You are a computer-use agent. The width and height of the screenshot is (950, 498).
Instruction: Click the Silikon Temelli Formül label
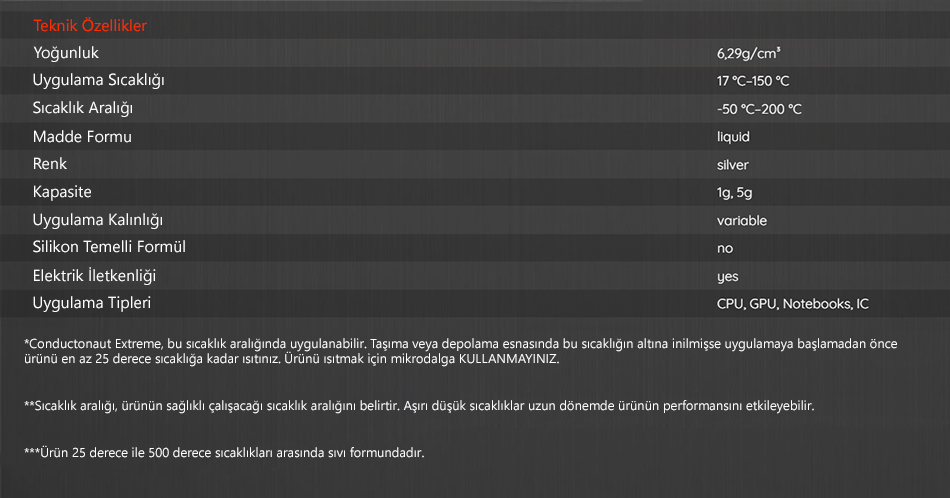tap(109, 247)
